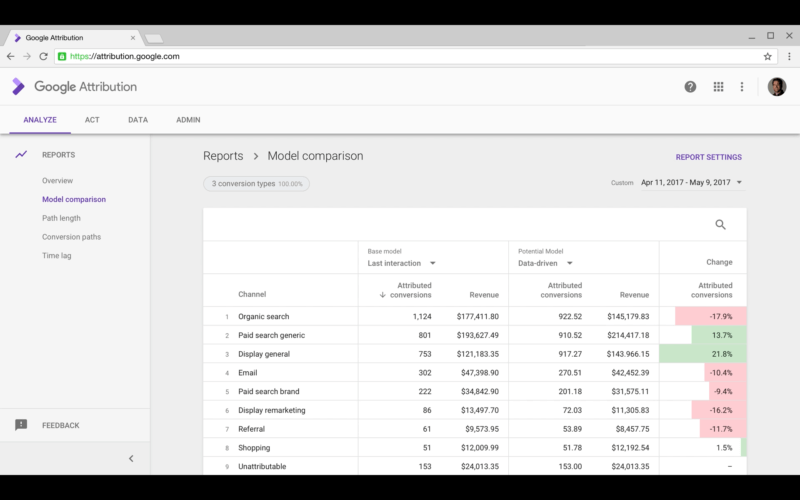Open the Conversion paths report
800x500 pixels.
tap(71, 237)
